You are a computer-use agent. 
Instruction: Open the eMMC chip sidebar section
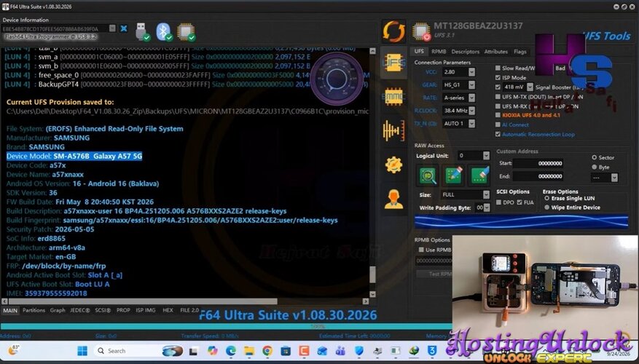point(393,97)
